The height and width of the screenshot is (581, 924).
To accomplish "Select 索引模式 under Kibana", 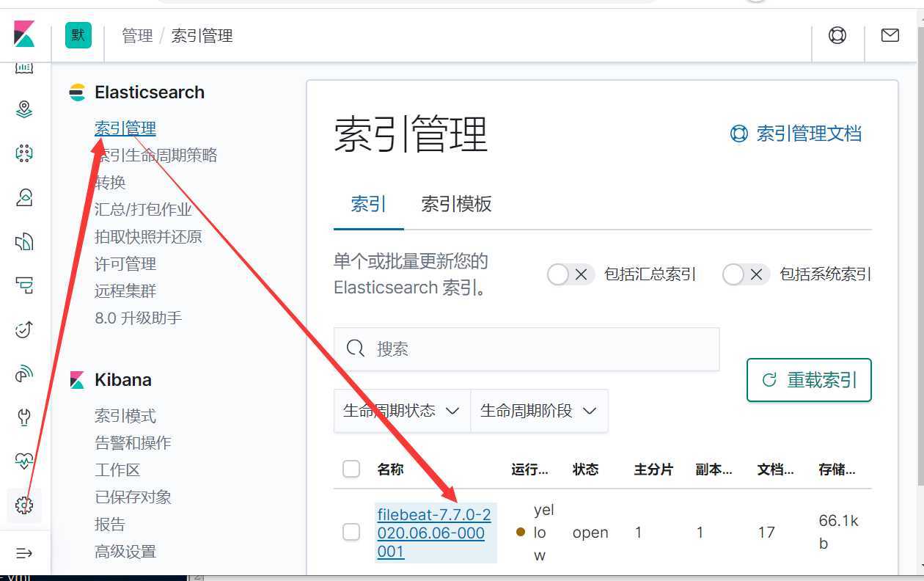I will 125,416.
